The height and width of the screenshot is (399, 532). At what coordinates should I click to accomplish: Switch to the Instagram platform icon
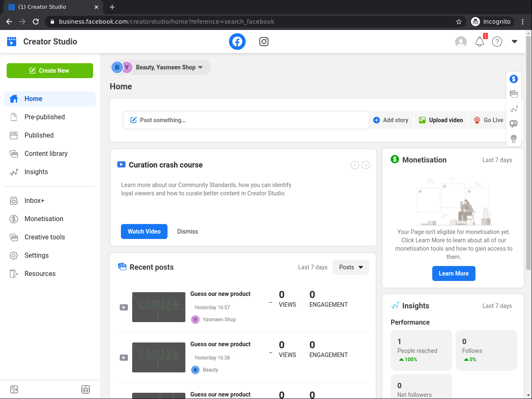264,42
